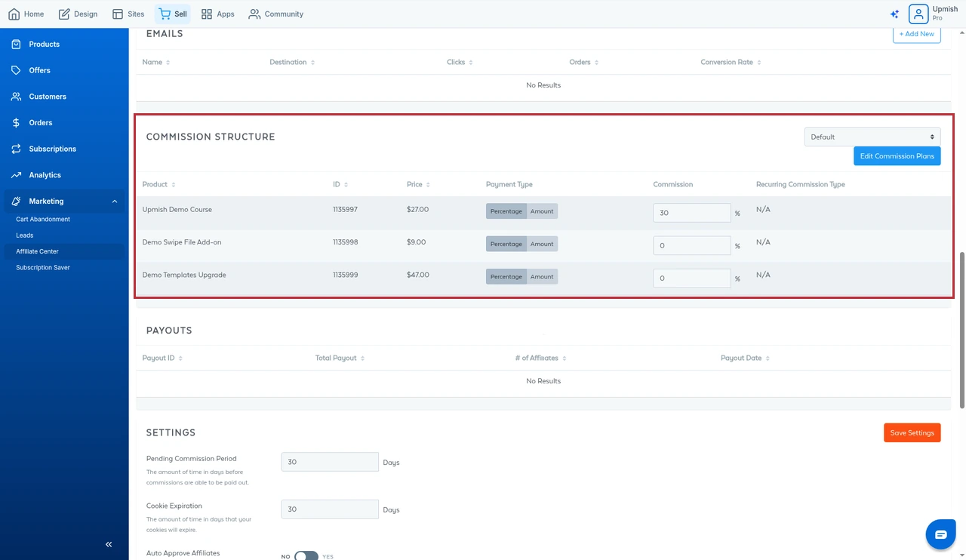Open the Default commission plan dropdown
The height and width of the screenshot is (560, 966).
coord(872,137)
